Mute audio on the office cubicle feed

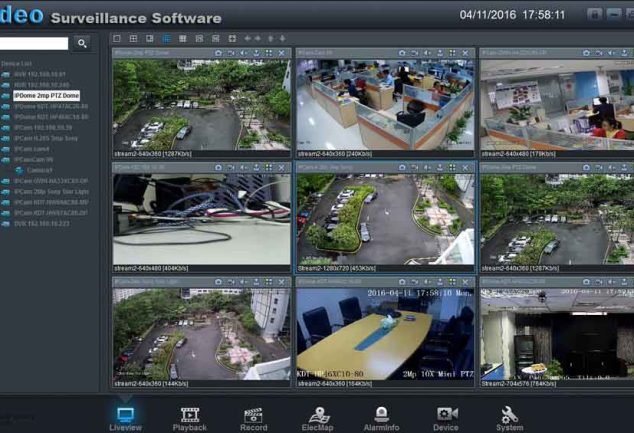tap(427, 53)
